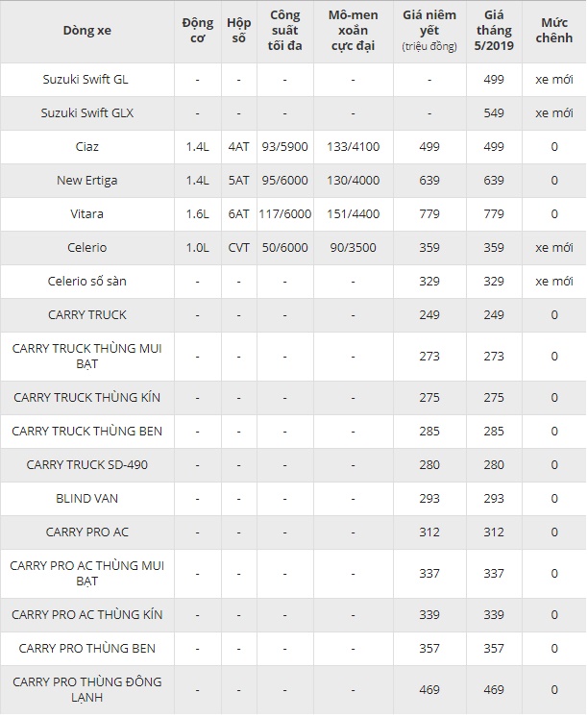Click the New Ertiga model name

pyautogui.click(x=87, y=181)
